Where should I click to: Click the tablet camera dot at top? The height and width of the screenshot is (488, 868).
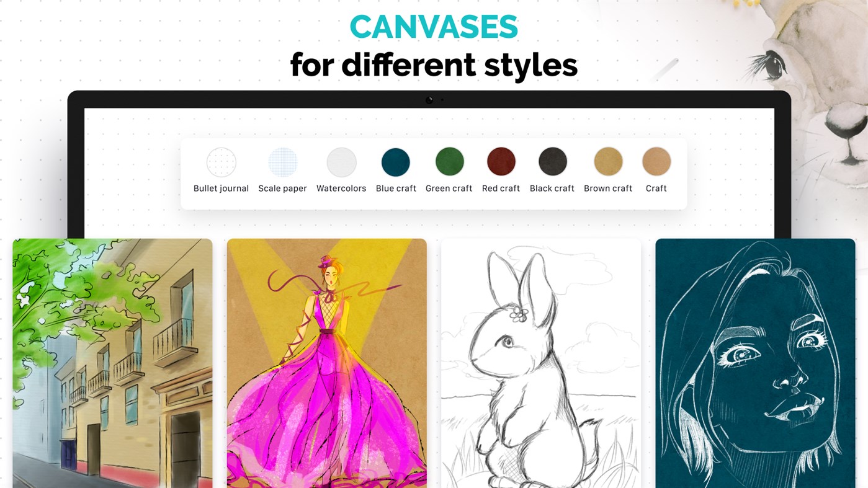[x=428, y=99]
